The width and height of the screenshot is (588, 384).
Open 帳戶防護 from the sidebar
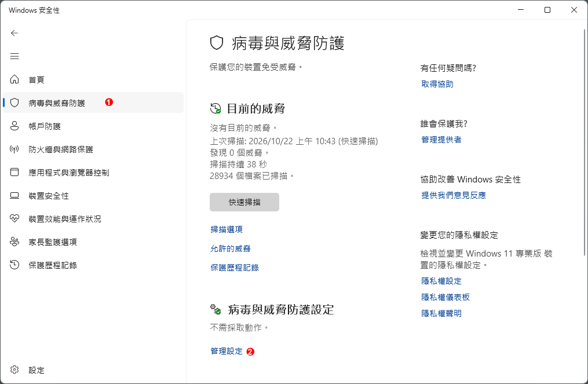[93, 126]
